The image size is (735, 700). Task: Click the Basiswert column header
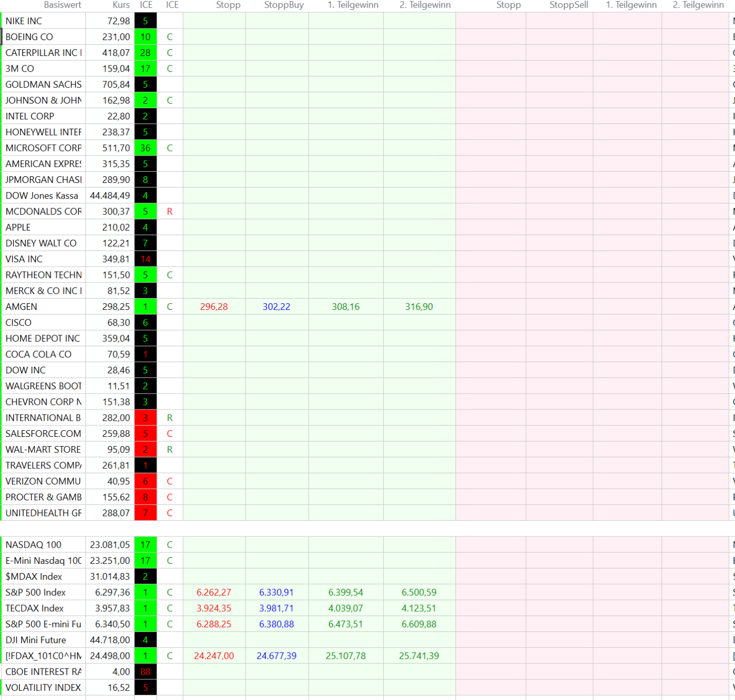click(62, 5)
